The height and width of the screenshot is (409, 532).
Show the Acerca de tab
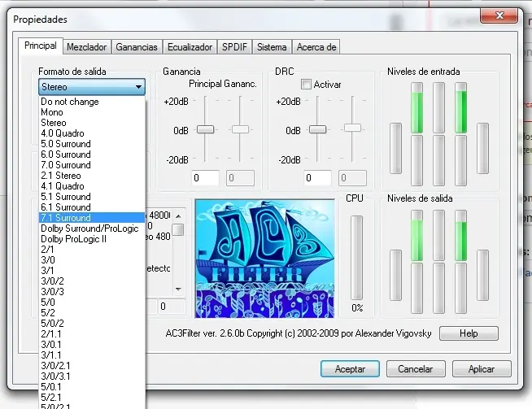click(x=316, y=47)
